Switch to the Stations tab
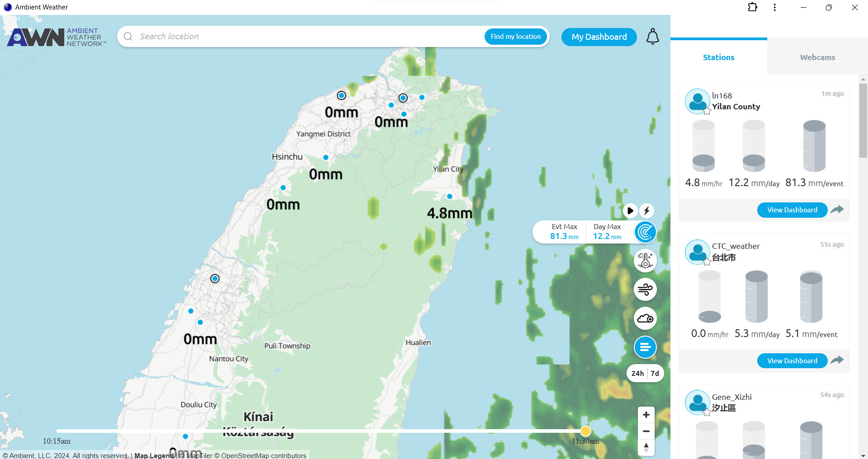This screenshot has height=459, width=868. click(x=718, y=57)
